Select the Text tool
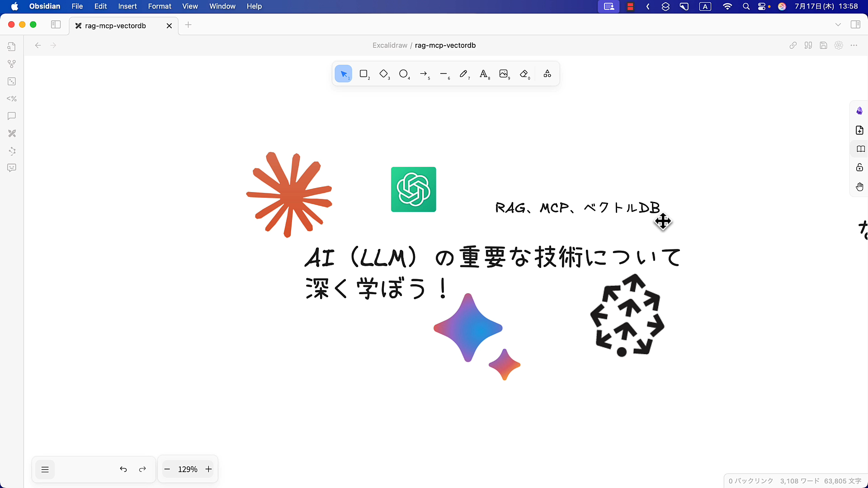The width and height of the screenshot is (868, 488). (x=484, y=74)
